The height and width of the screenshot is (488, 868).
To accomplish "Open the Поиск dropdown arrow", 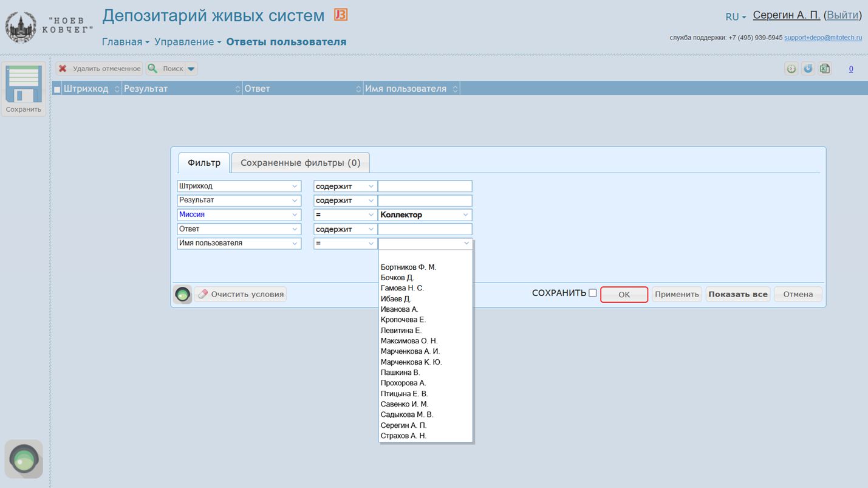I will pos(191,69).
